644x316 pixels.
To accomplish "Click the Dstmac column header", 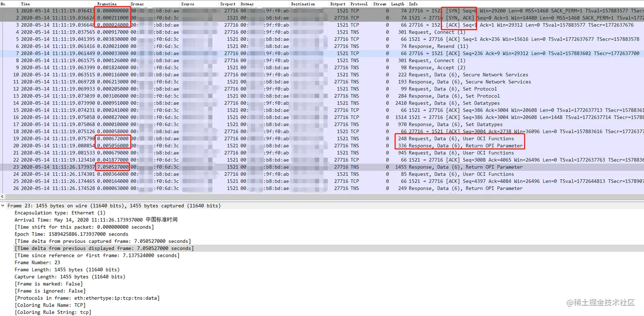I will tap(247, 4).
